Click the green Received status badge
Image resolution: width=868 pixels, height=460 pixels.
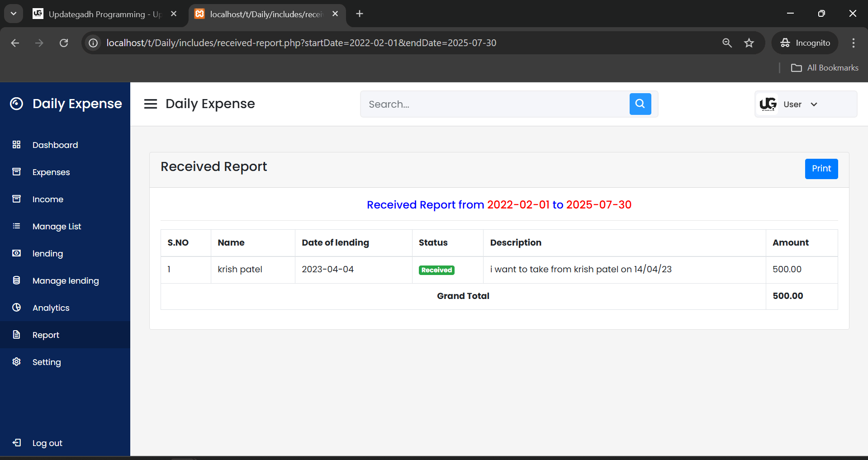(436, 270)
